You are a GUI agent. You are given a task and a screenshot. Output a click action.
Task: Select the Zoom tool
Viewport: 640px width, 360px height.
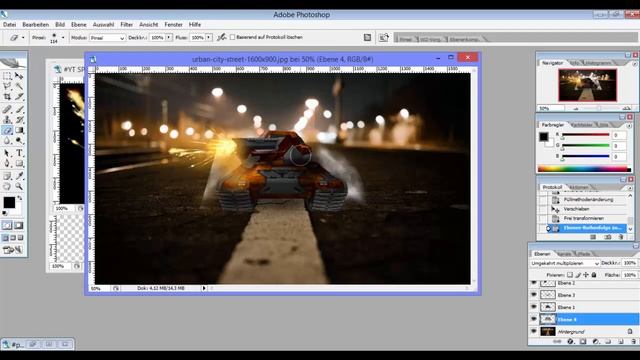[x=19, y=187]
